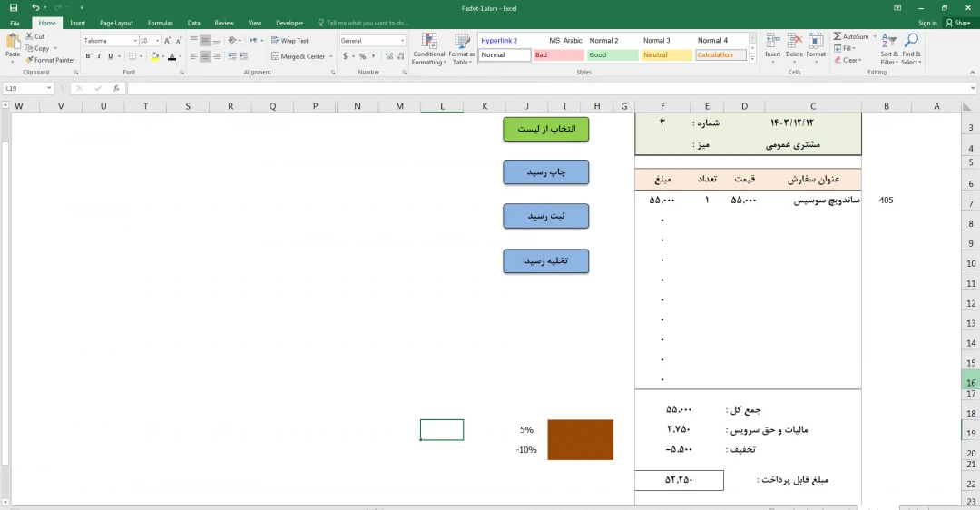The width and height of the screenshot is (980, 510).
Task: Click the formula bar input field
Action: 544,89
